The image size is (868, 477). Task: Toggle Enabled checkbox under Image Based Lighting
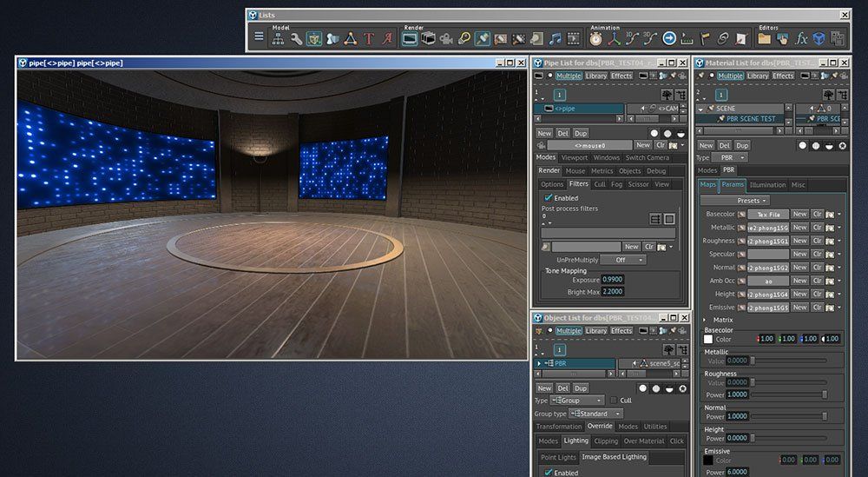(x=548, y=472)
